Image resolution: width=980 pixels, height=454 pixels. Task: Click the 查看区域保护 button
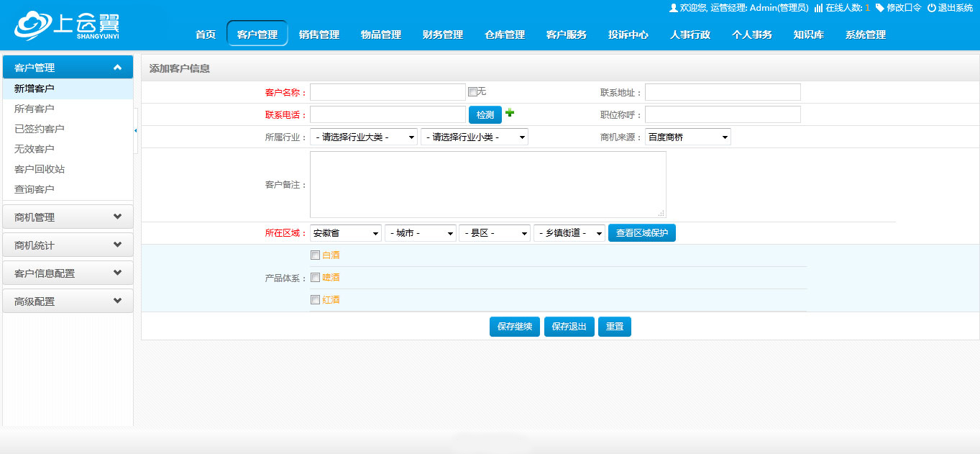[642, 233]
